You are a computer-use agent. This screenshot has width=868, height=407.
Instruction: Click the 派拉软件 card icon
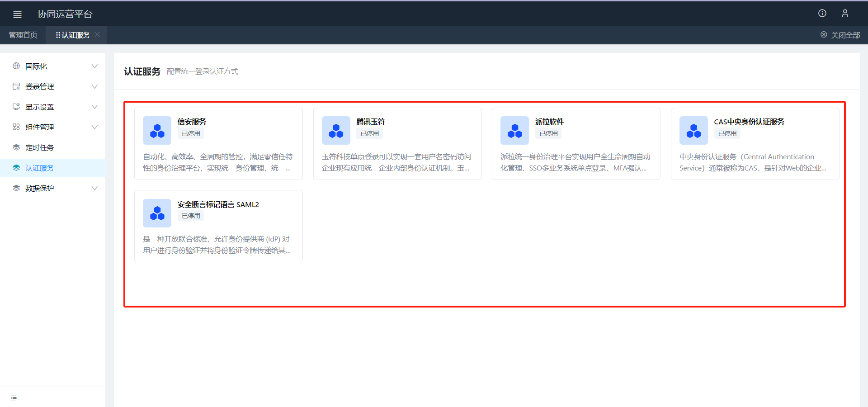(x=514, y=130)
